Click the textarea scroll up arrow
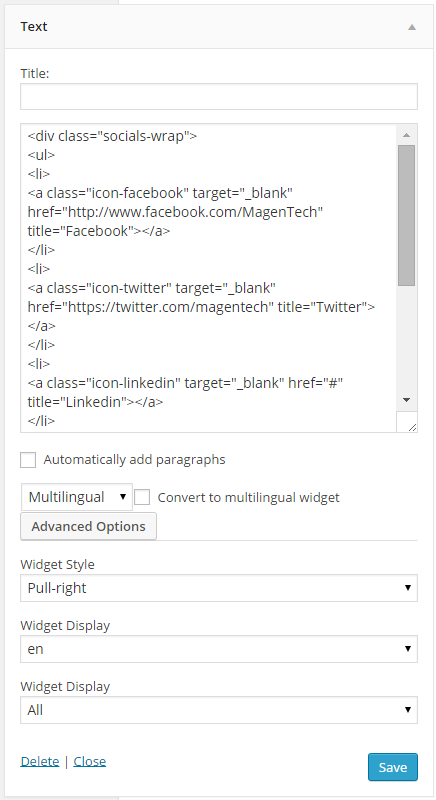This screenshot has height=800, width=436. [x=406, y=135]
